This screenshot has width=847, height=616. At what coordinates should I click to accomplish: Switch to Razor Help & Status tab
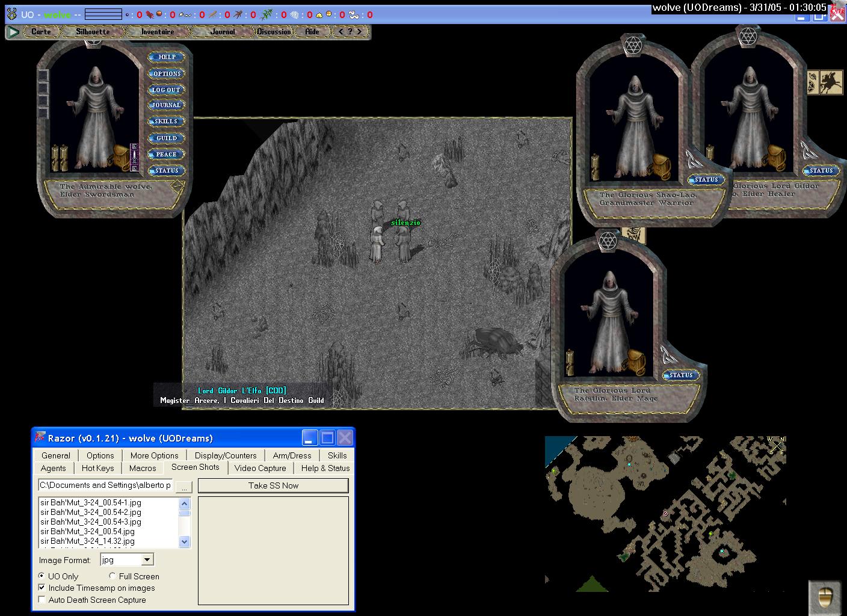pos(325,468)
